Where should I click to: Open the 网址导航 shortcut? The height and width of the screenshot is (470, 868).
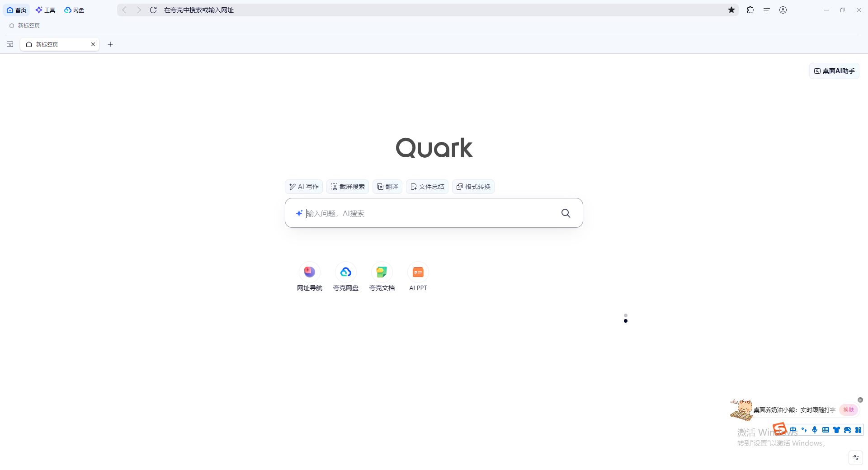(x=310, y=277)
